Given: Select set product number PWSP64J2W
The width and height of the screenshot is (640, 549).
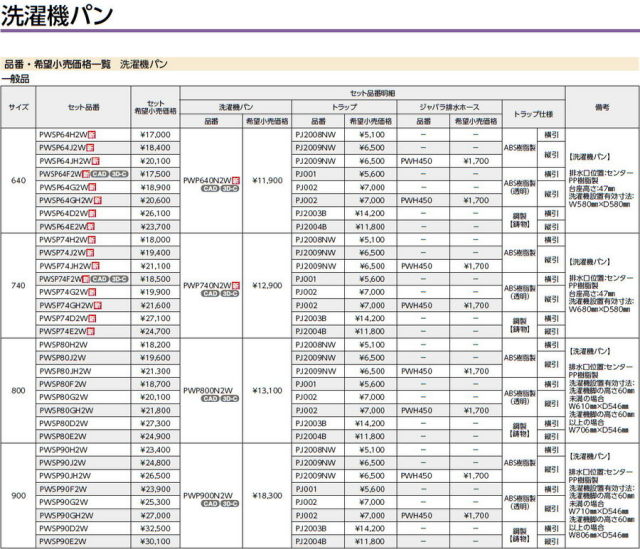Looking at the screenshot, I should [62, 148].
